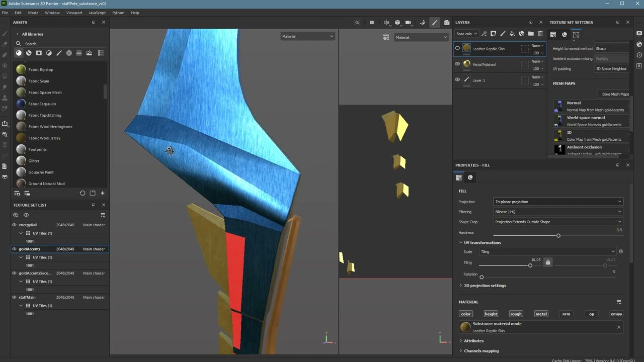Add an effect with the magic wand icon
The height and width of the screenshot is (362, 644).
click(x=484, y=34)
